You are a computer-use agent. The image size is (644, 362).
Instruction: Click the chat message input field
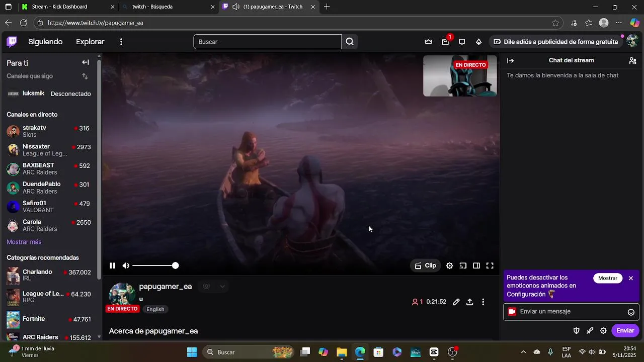pyautogui.click(x=571, y=312)
